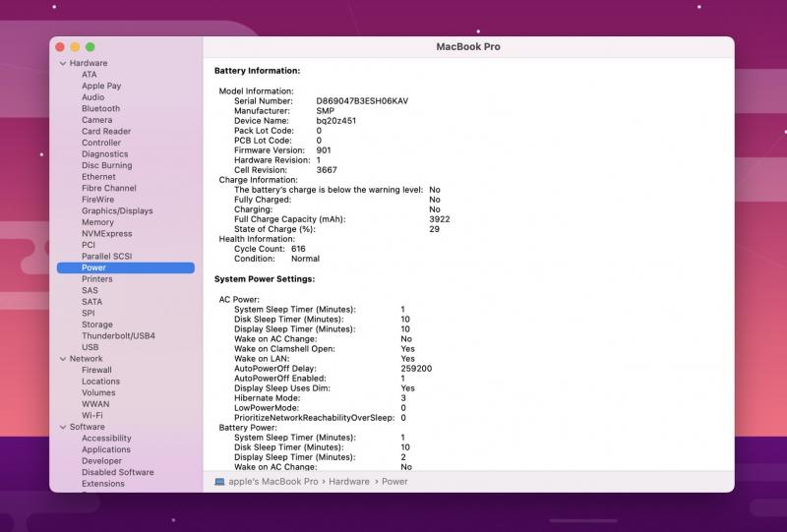Screen dimensions: 787x532
Task: Select Applications under Software
Action: 105,449
